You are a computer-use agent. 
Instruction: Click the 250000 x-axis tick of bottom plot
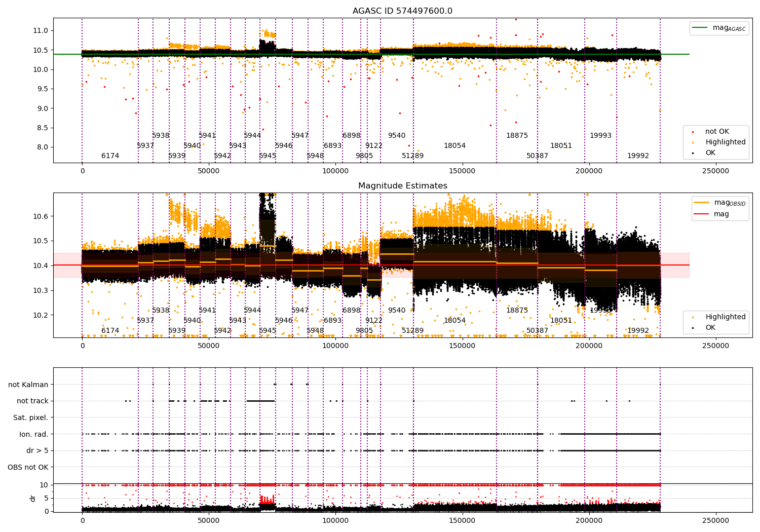715,520
